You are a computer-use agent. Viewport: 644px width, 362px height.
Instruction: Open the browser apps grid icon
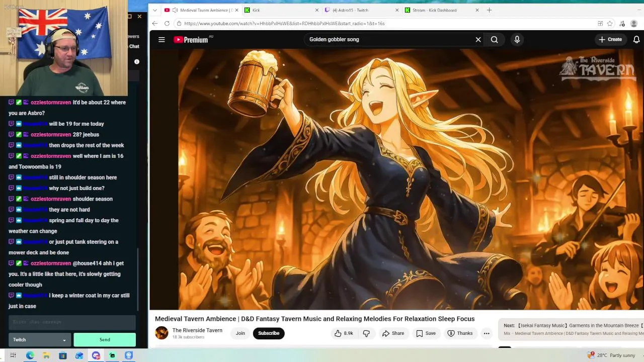600,23
